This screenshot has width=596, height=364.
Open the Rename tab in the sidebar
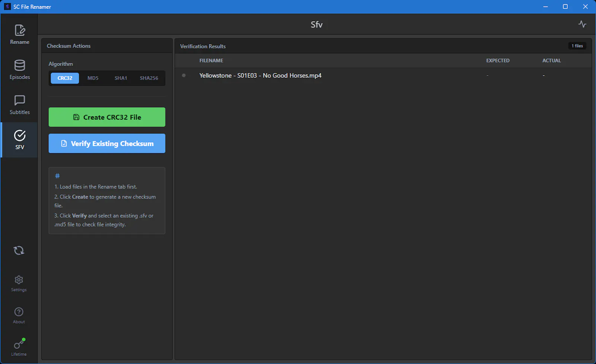click(19, 35)
